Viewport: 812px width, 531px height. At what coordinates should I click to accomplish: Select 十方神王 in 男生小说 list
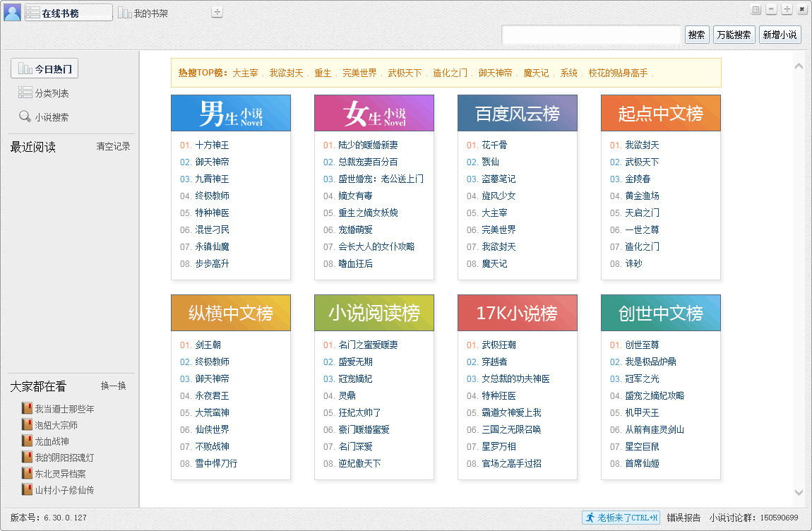212,145
